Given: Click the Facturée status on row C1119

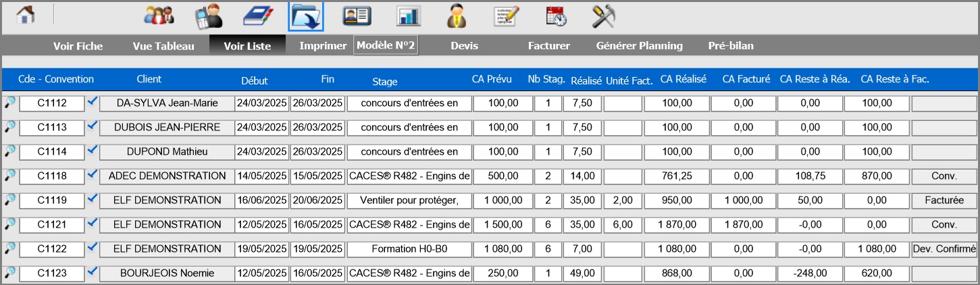Looking at the screenshot, I should pos(944,201).
